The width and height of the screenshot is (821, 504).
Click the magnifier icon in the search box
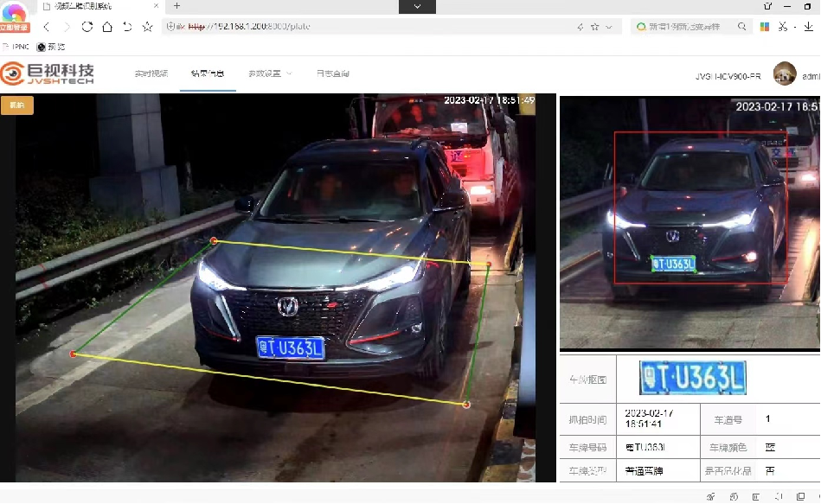(742, 27)
